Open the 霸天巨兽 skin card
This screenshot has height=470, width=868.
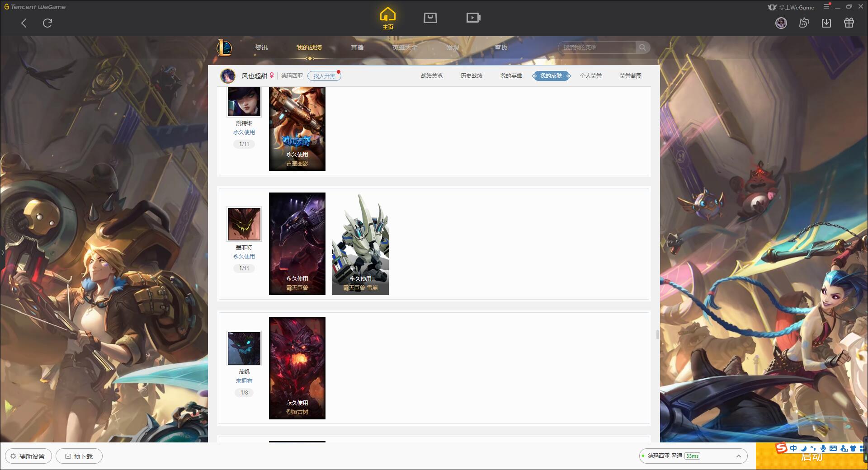[x=297, y=244]
